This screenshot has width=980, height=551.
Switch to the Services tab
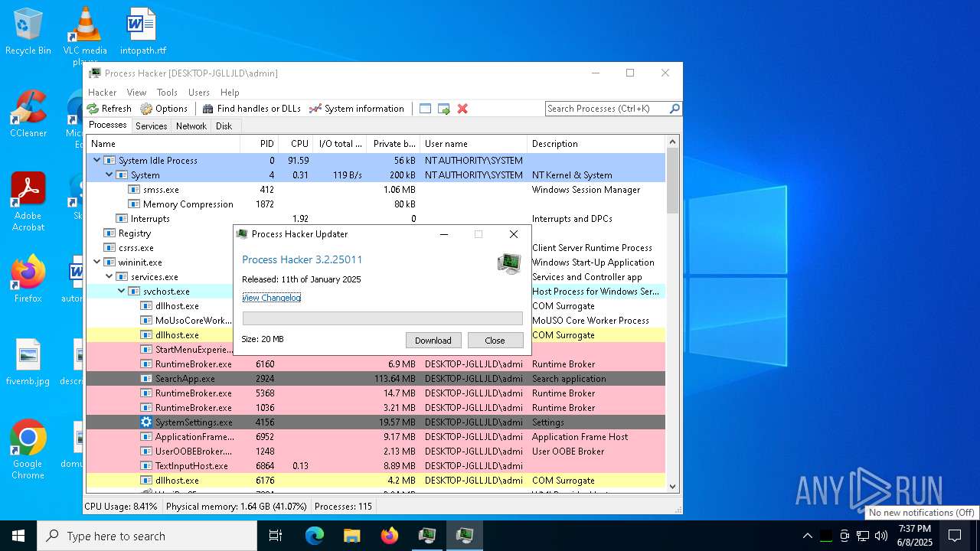coord(152,126)
